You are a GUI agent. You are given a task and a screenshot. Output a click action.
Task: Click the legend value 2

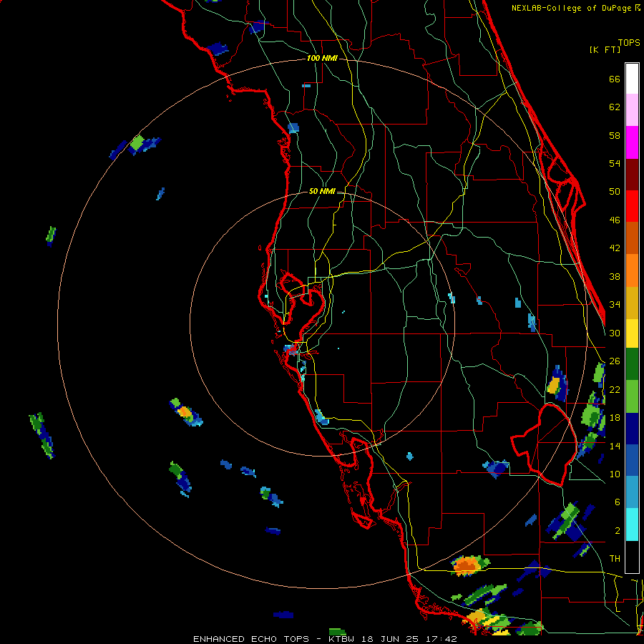[618, 531]
